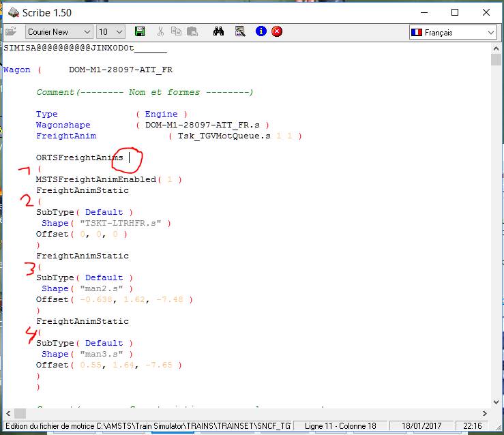Click "man3.s" shape value

tap(101, 354)
